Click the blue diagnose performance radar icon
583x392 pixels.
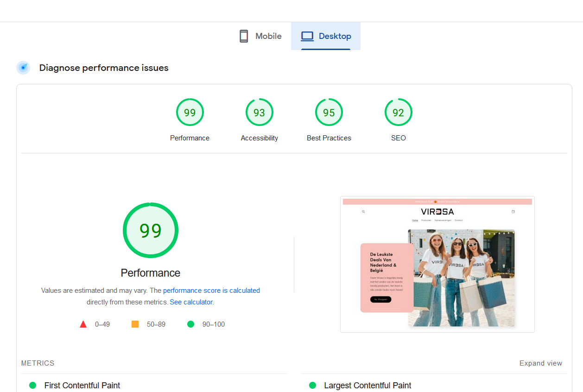[x=23, y=68]
